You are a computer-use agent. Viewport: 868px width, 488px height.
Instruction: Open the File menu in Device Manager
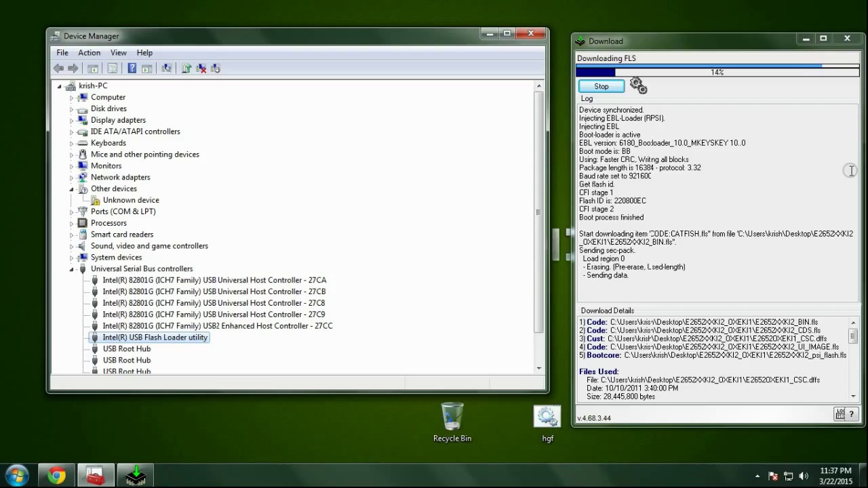[x=62, y=52]
